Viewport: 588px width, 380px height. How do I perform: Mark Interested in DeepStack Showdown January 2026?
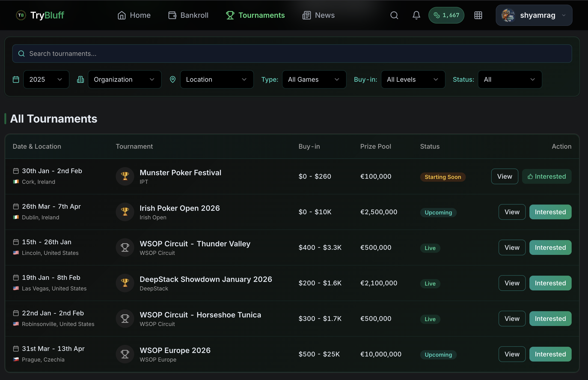click(550, 283)
